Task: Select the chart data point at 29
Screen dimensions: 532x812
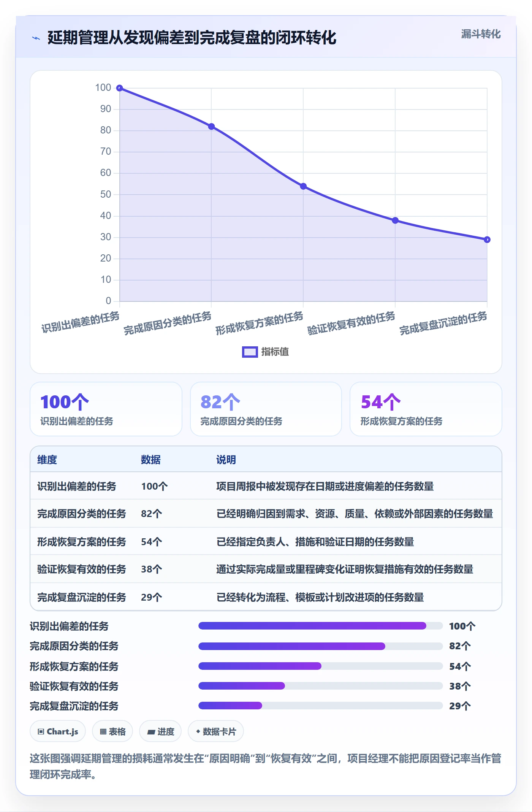Action: point(487,239)
